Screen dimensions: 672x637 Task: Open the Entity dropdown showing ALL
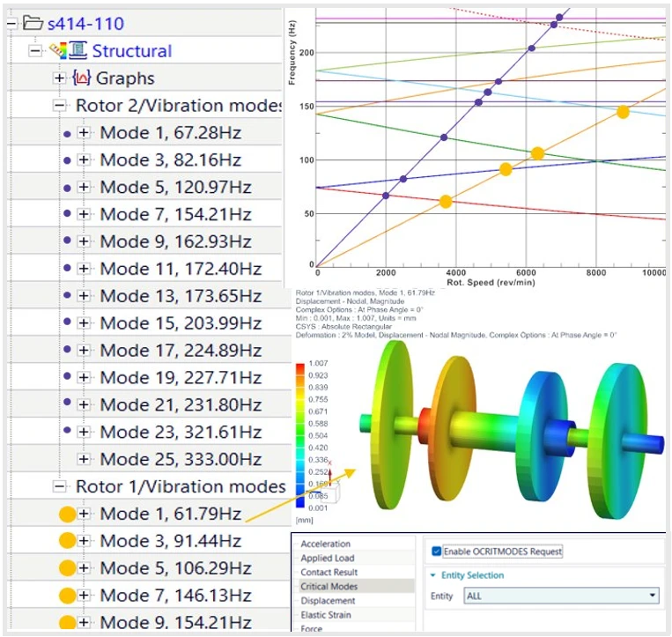pyautogui.click(x=561, y=596)
